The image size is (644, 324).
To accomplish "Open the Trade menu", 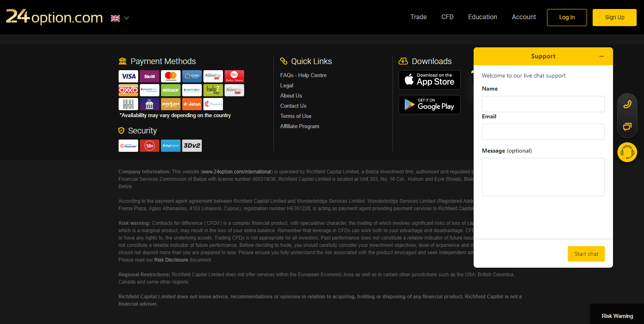I will (419, 17).
